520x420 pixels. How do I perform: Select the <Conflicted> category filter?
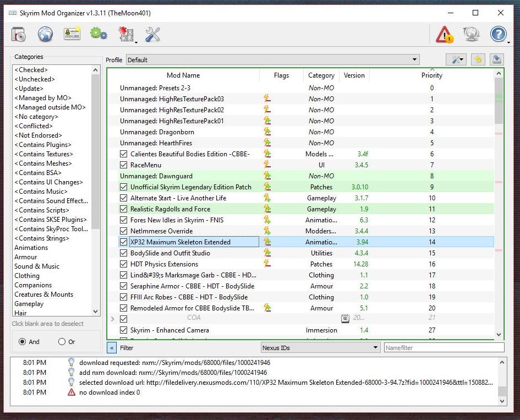click(34, 126)
